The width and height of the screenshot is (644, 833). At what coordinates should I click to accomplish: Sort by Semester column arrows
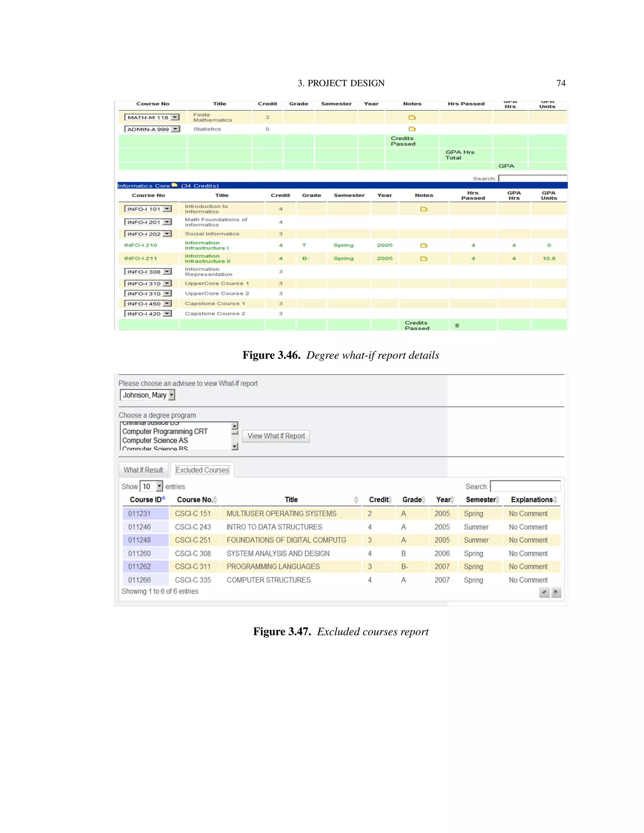[x=497, y=500]
